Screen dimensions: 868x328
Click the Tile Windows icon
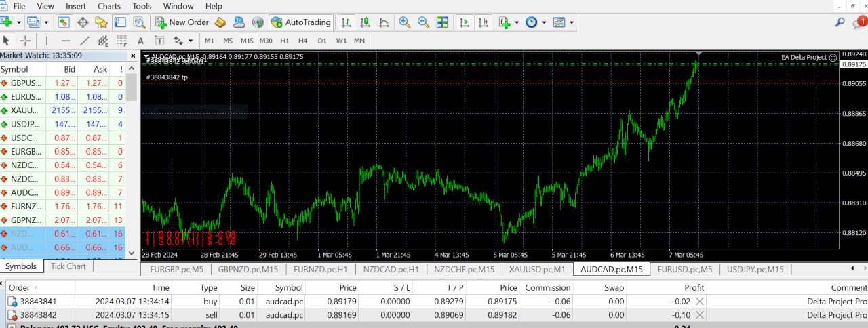(442, 22)
